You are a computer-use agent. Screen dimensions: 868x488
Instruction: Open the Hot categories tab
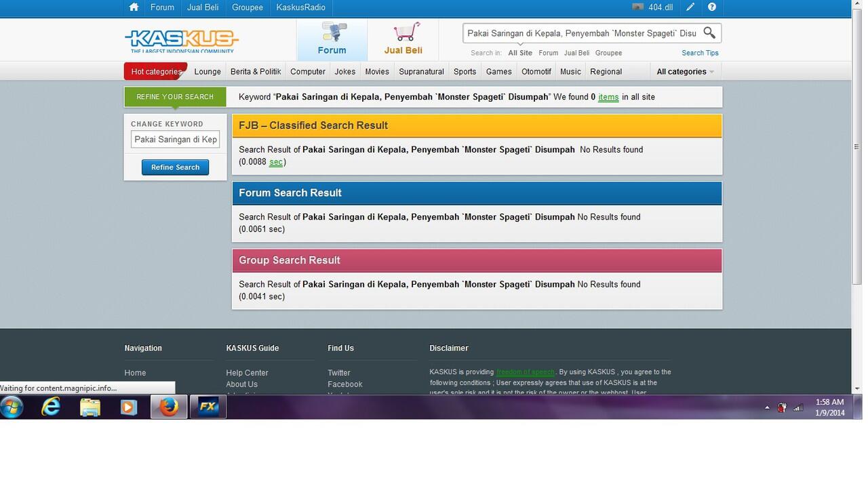[x=155, y=72]
